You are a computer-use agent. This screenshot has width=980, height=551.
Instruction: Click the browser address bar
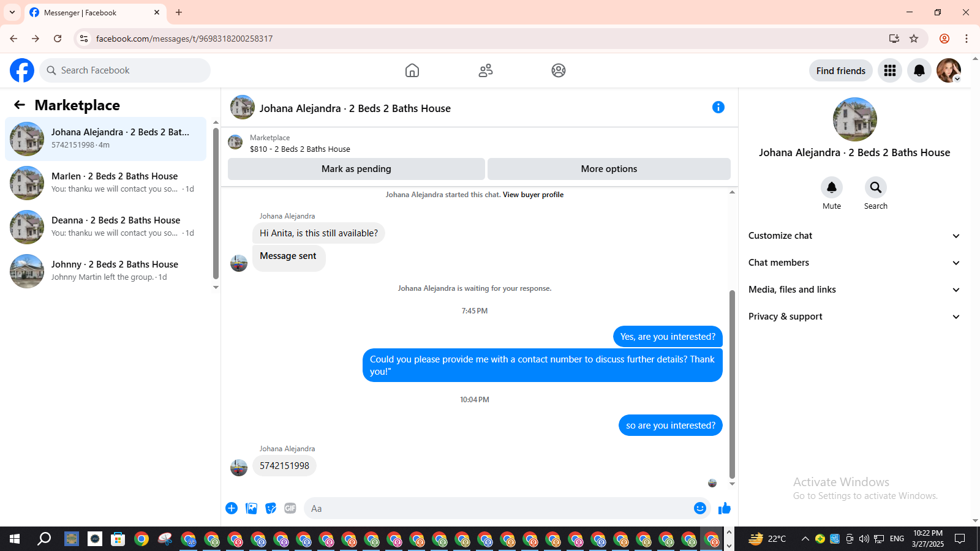pos(490,39)
